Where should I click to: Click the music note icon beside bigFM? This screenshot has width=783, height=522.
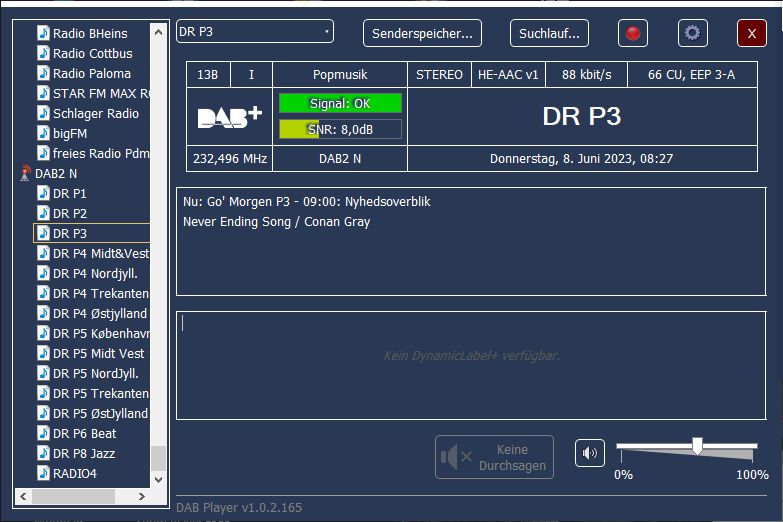(43, 133)
